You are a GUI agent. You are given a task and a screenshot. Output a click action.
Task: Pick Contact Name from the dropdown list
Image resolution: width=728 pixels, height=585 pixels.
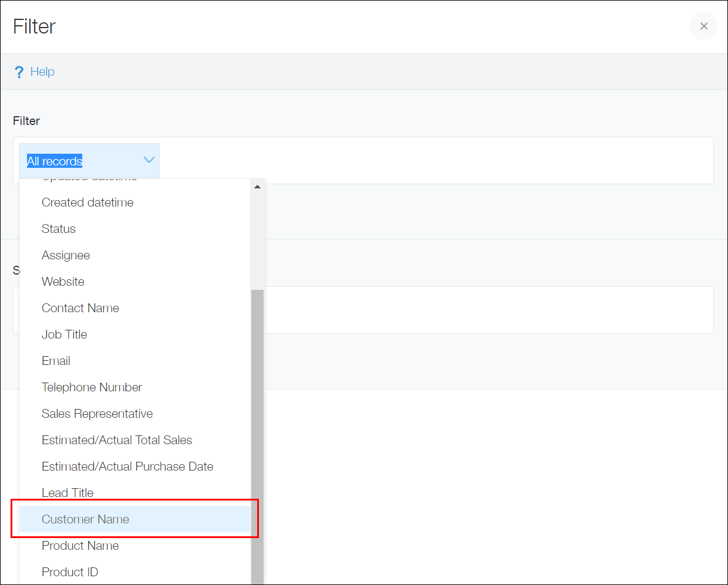[80, 307]
